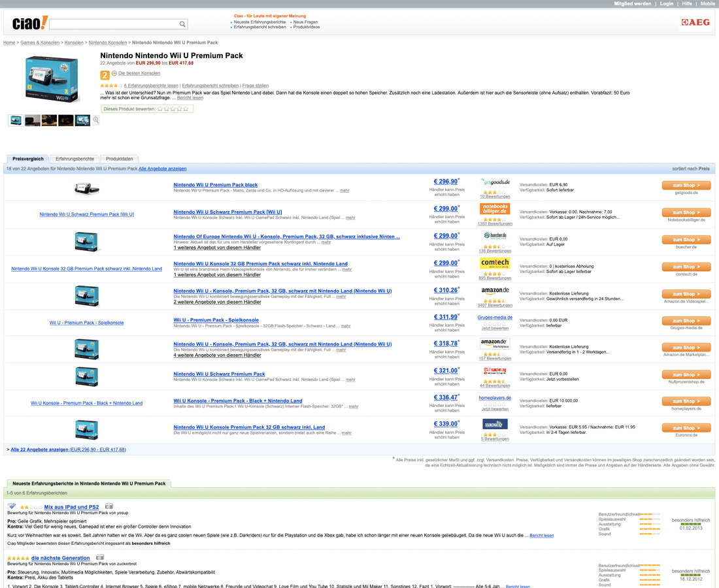Image resolution: width=719 pixels, height=588 pixels.
Task: Click amazon.de logo at € 310,26
Action: tap(495, 290)
